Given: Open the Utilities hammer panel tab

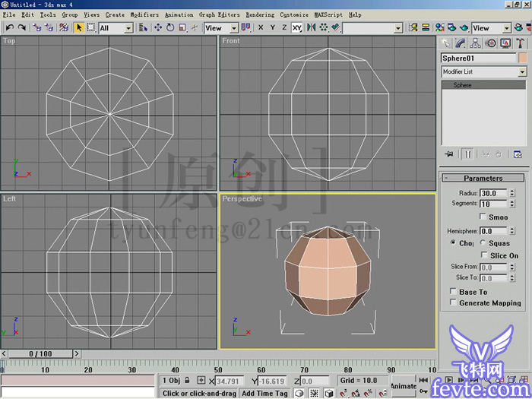Looking at the screenshot, I should click(x=520, y=43).
